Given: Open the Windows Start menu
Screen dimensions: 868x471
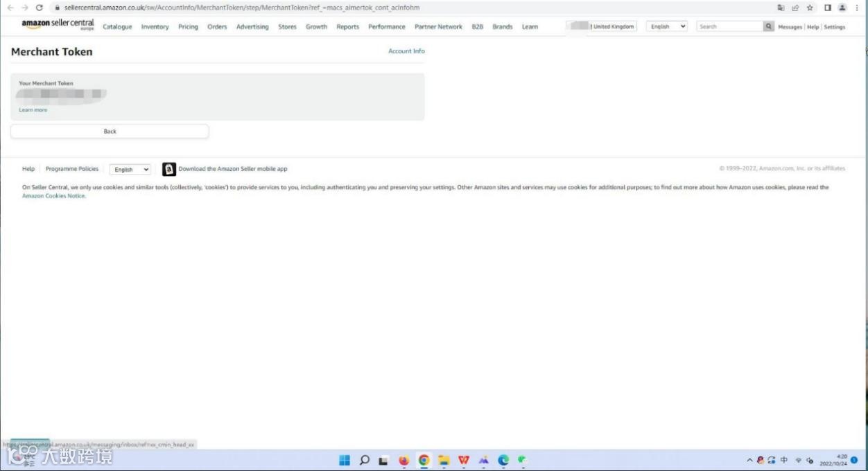Looking at the screenshot, I should (345, 461).
